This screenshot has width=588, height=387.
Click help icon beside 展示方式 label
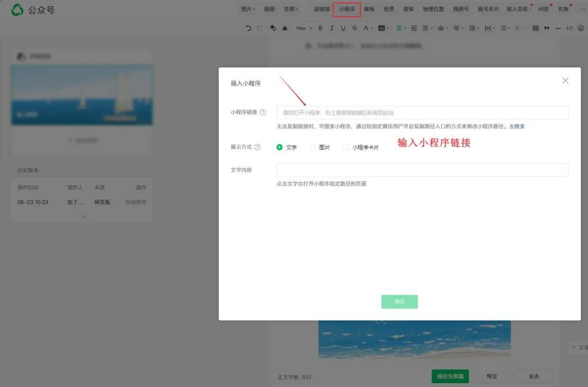pyautogui.click(x=257, y=147)
